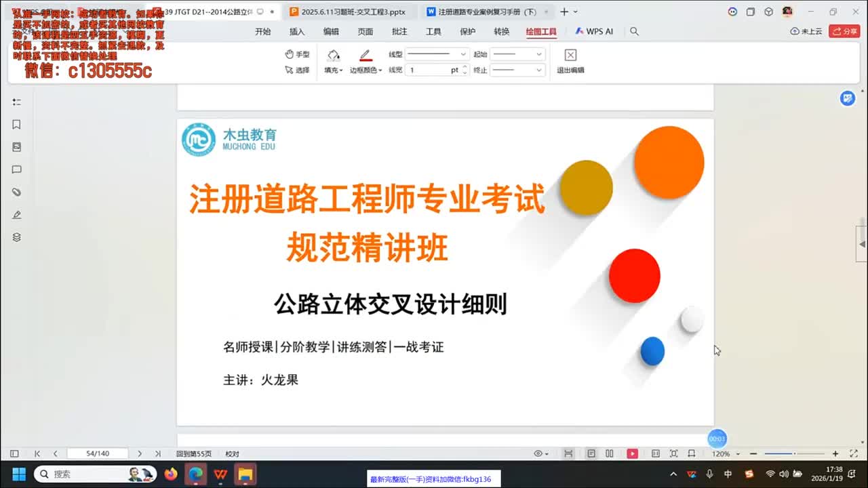Click the red 分享 share button

844,31
